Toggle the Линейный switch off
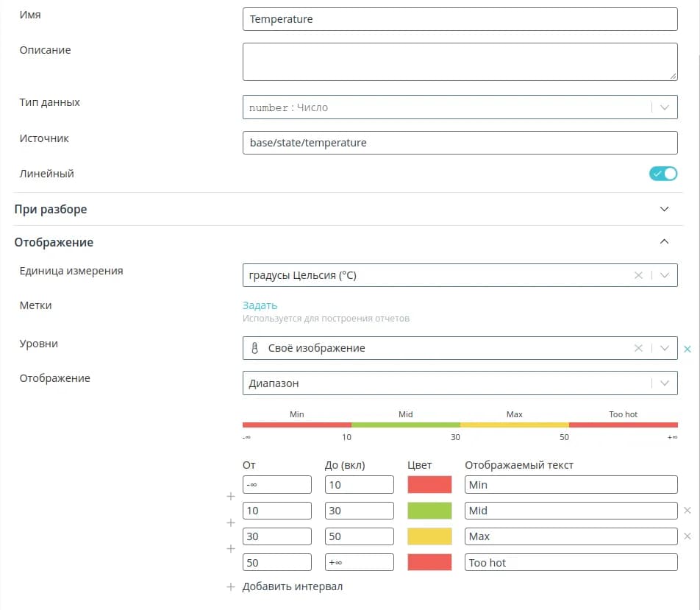Viewport: 700px width, 610px height. (662, 174)
